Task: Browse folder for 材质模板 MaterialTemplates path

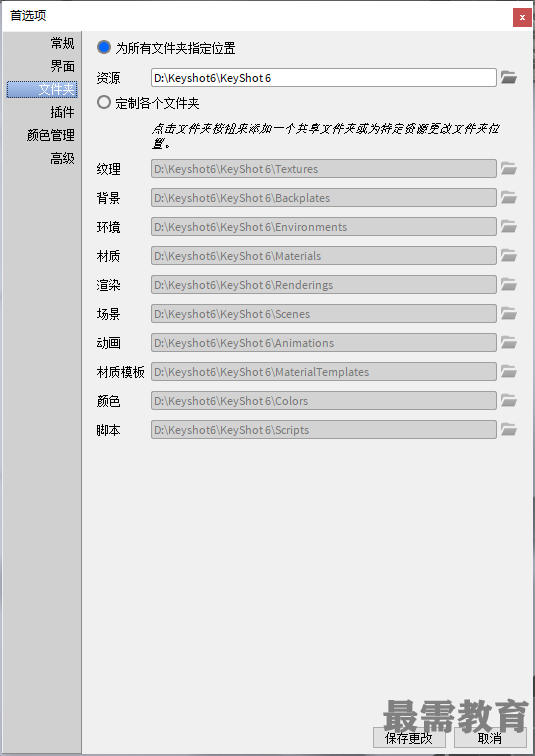Action: [x=508, y=372]
